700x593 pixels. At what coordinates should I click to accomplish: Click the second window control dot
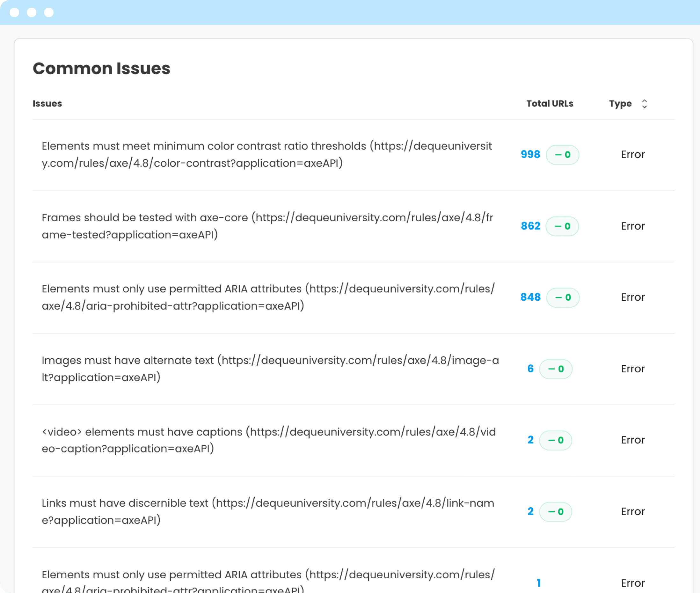coord(32,12)
